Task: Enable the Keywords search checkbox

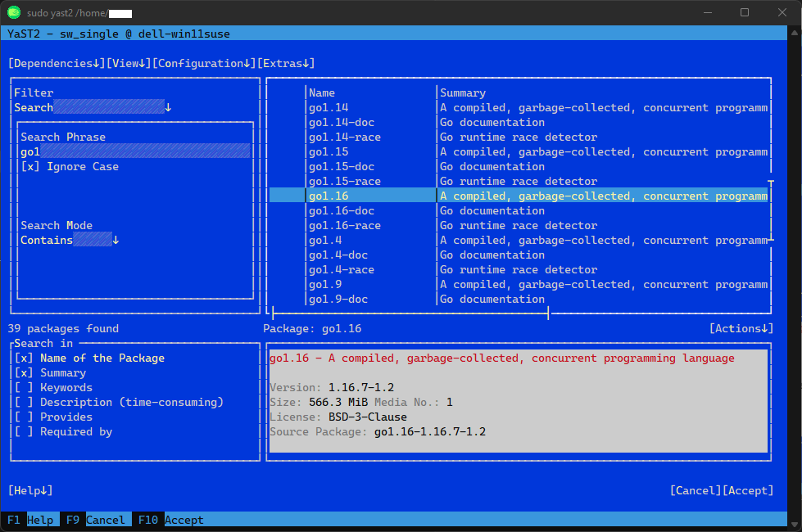Action: tap(53, 388)
